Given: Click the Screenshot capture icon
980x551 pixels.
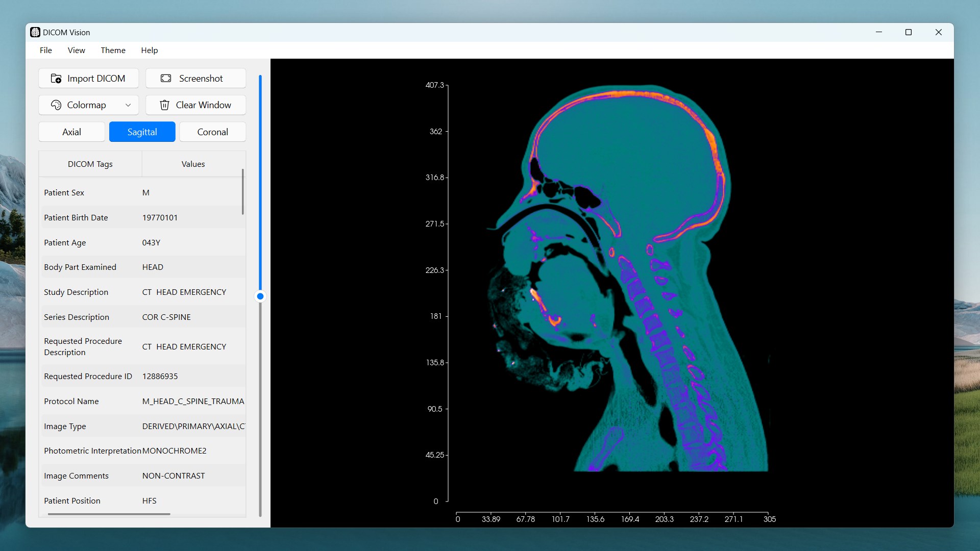Looking at the screenshot, I should pos(166,79).
